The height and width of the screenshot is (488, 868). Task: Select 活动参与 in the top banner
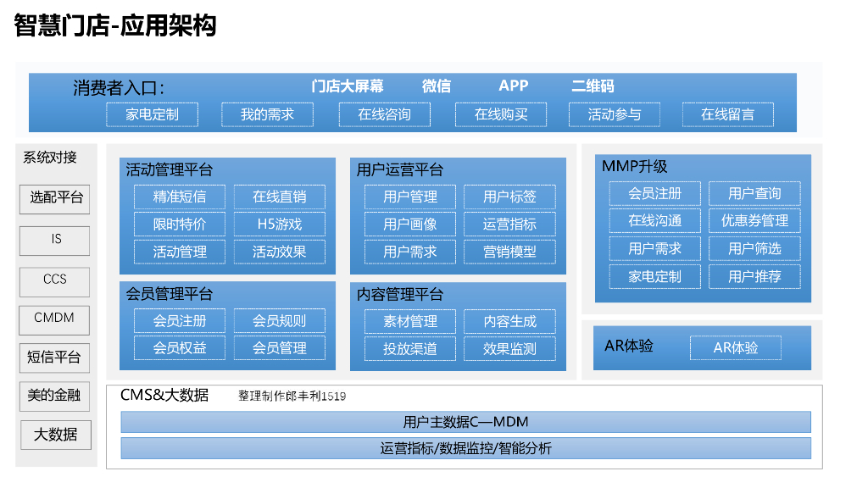[x=614, y=114]
